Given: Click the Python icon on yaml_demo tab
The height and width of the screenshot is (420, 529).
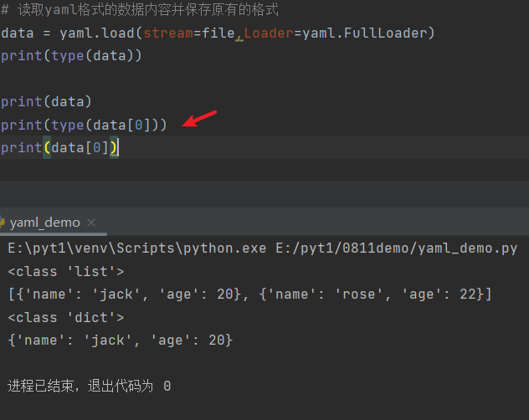Looking at the screenshot, I should [3, 223].
